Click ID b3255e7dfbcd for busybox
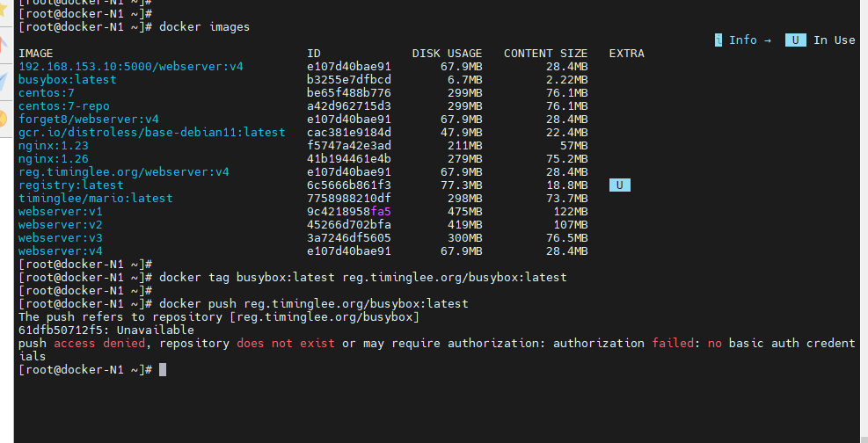This screenshot has width=868, height=443. pyautogui.click(x=349, y=80)
